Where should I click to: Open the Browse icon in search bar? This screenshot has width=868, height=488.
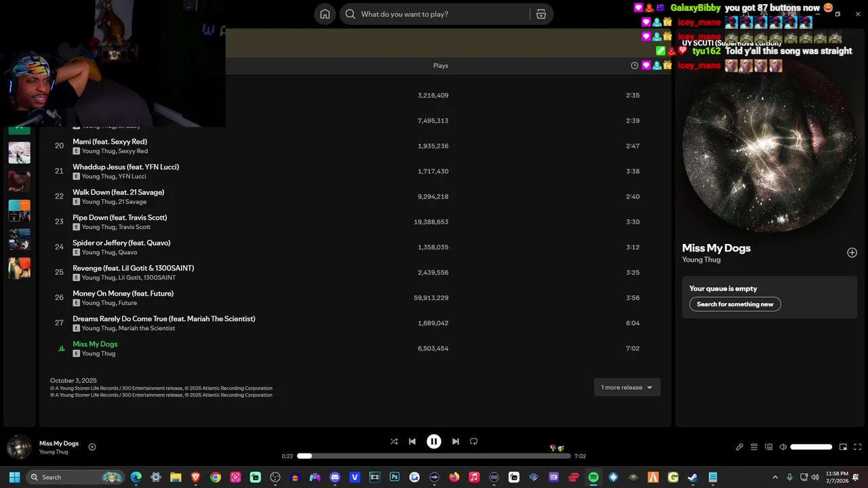click(x=541, y=14)
